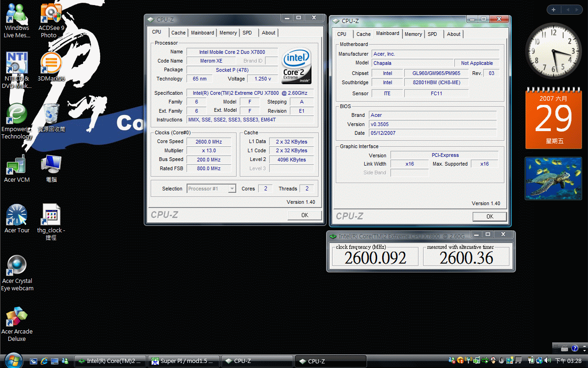Viewport: 588px width, 368px height.
Task: Open the security alert shield tray icon
Action: (x=460, y=361)
